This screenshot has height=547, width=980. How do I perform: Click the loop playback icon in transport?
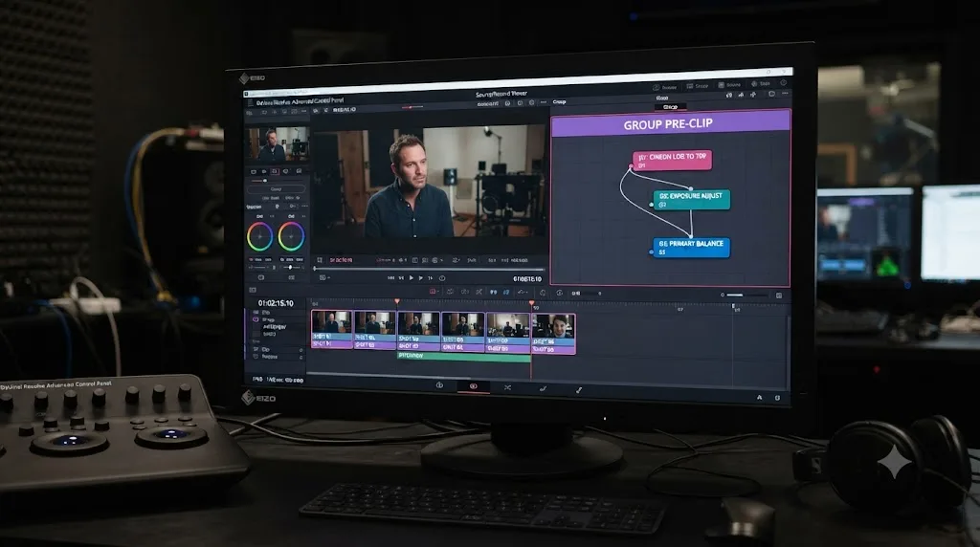[x=442, y=278]
